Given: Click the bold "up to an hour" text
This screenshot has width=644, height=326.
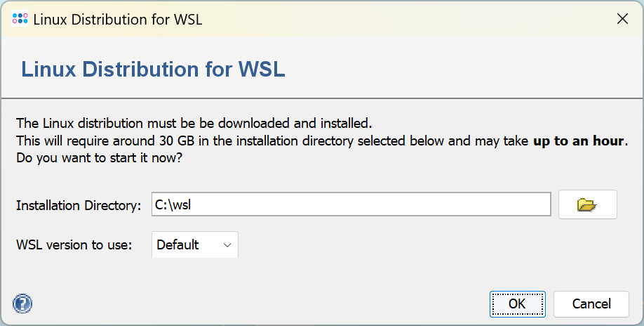Looking at the screenshot, I should [x=578, y=141].
